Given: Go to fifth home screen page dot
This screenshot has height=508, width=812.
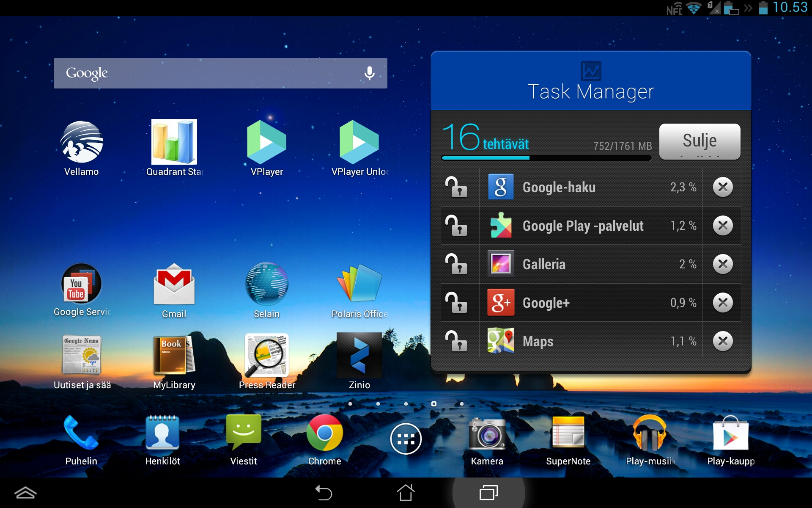Looking at the screenshot, I should pyautogui.click(x=462, y=404).
